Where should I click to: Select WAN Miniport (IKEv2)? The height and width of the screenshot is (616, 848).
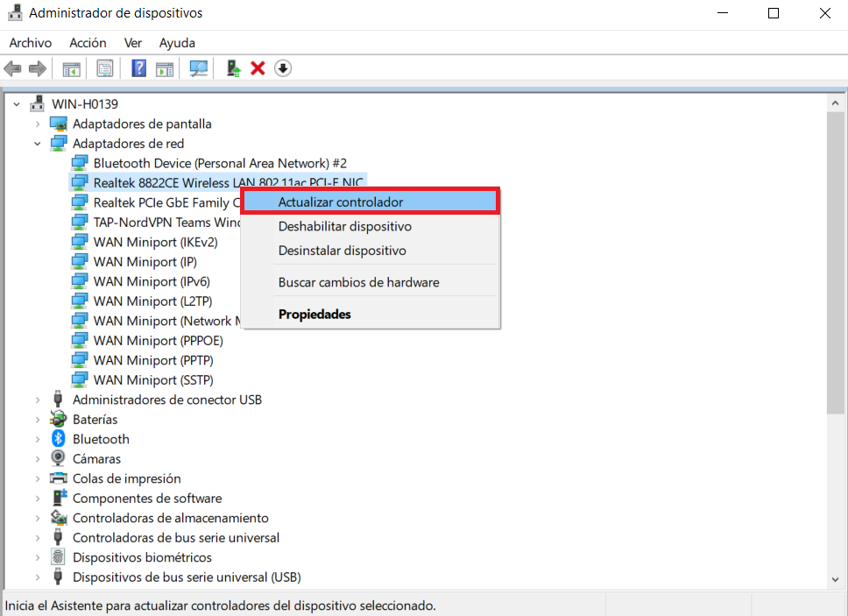pyautogui.click(x=155, y=242)
